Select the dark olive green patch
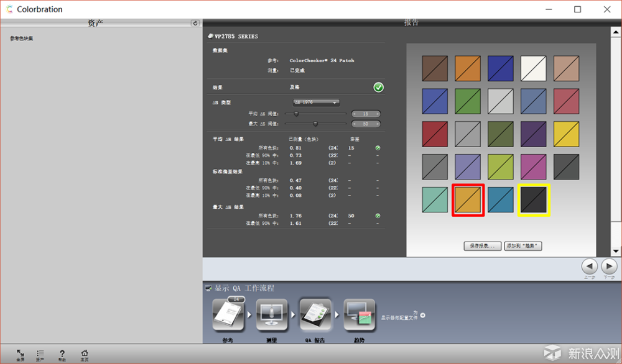 click(501, 134)
